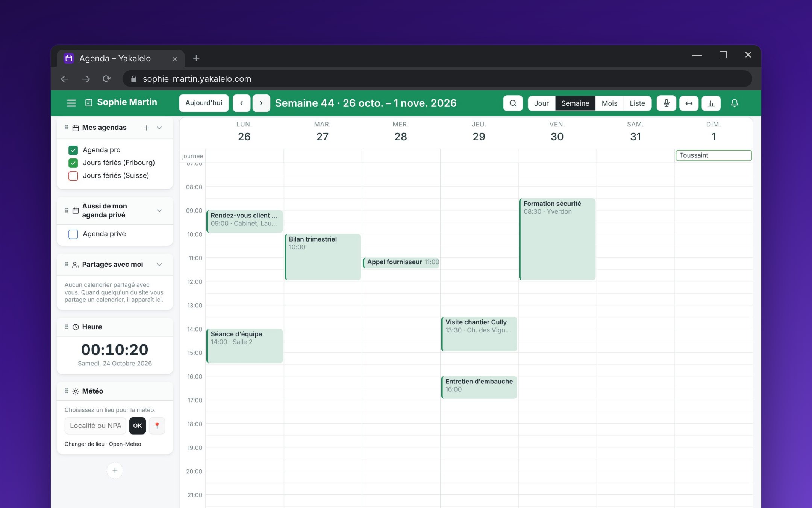
Task: Select the Semaine view
Action: [575, 103]
